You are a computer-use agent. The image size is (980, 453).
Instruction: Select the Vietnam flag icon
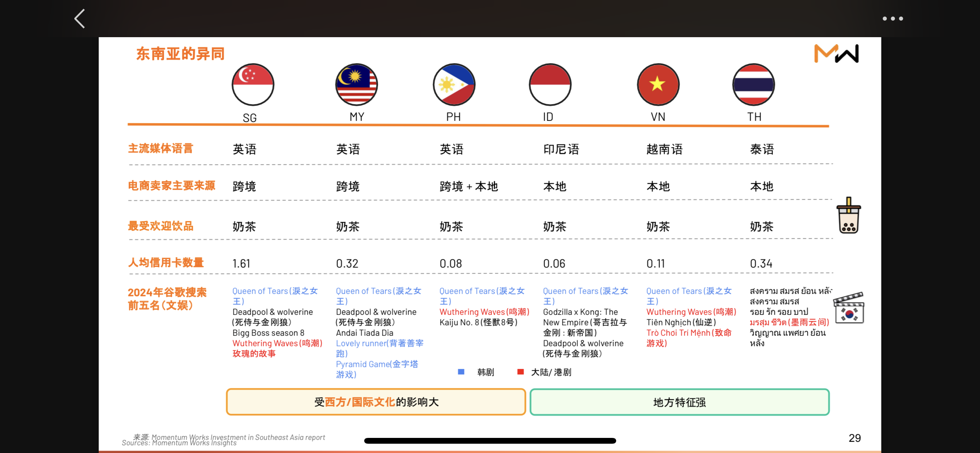pos(658,84)
